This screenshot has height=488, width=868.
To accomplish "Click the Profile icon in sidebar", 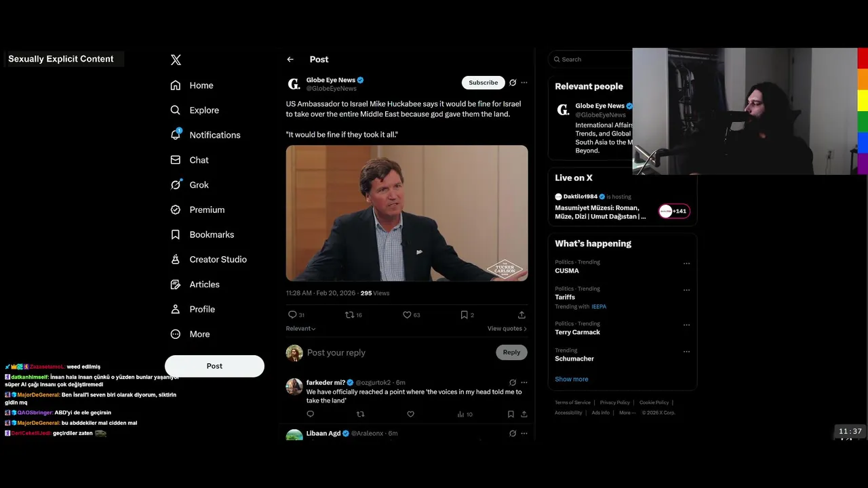I will [176, 309].
